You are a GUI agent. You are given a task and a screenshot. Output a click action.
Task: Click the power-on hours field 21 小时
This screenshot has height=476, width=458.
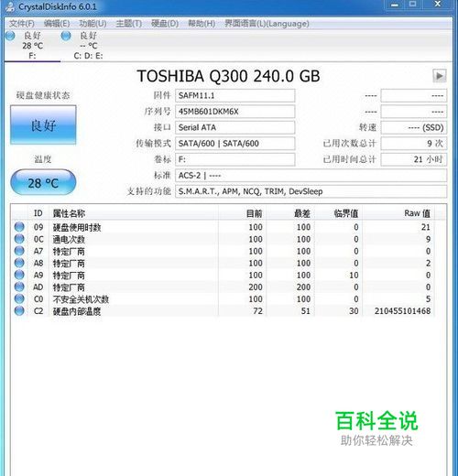(x=414, y=159)
